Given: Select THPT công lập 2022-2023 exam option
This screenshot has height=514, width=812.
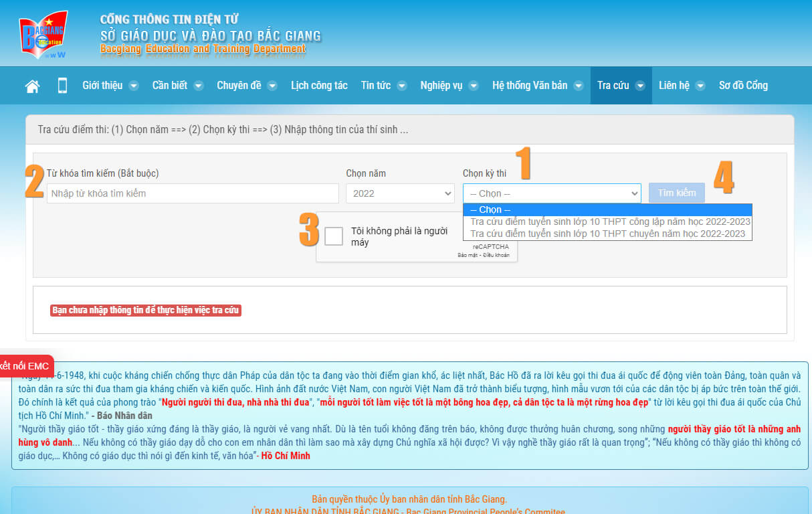Looking at the screenshot, I should pos(610,222).
